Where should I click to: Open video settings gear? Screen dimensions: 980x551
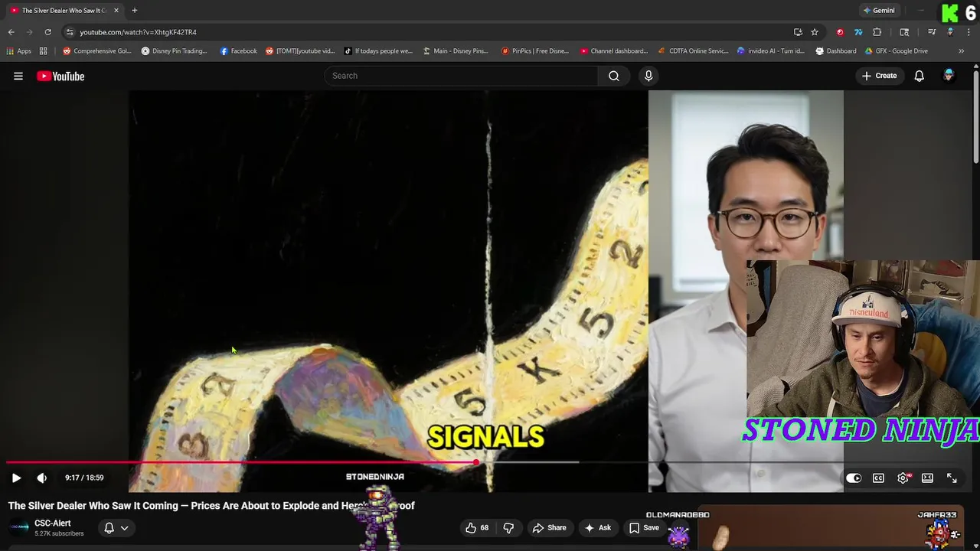tap(903, 478)
